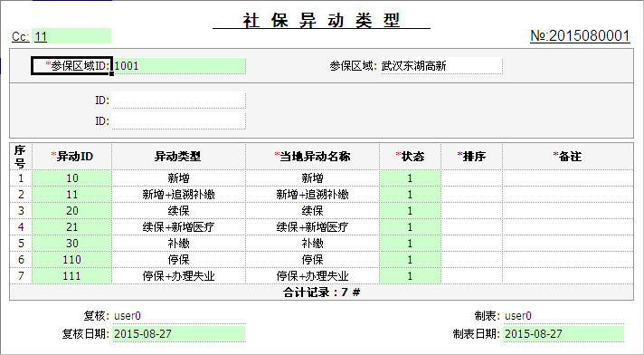The image size is (644, 355).
Task: Click 补缴 in the 当地异动名称 column
Action: [312, 243]
